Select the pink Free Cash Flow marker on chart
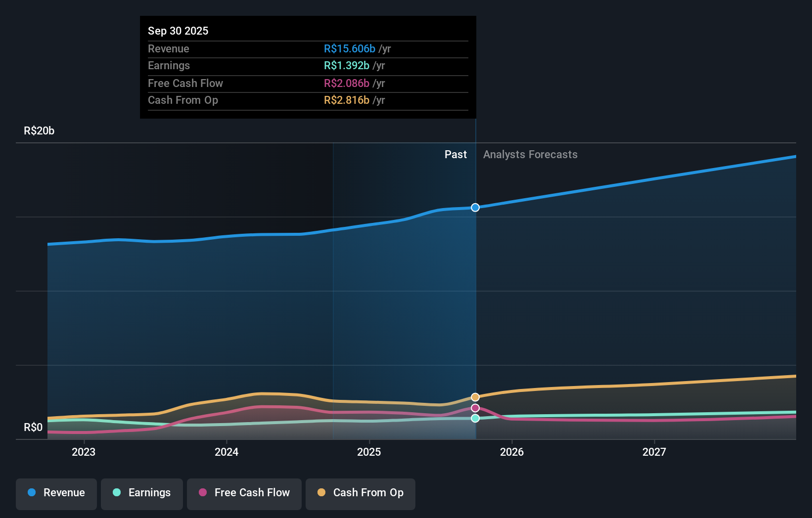This screenshot has height=518, width=812. [475, 408]
